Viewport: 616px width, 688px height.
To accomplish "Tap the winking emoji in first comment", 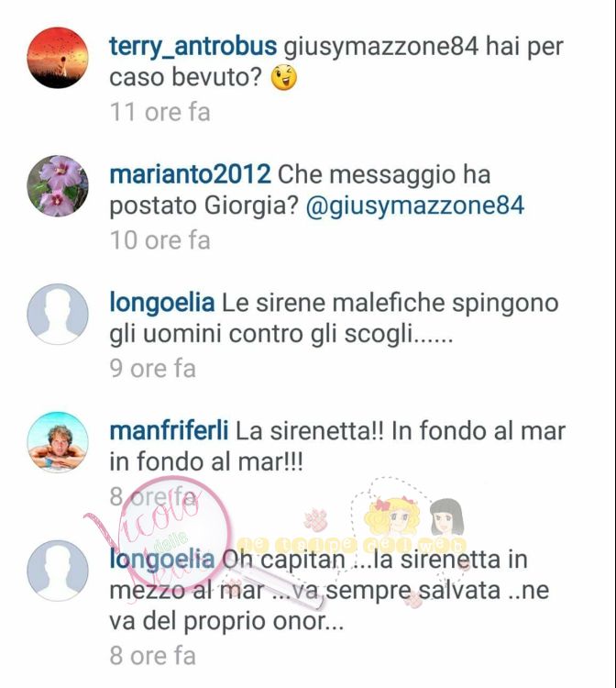I will coord(283,78).
